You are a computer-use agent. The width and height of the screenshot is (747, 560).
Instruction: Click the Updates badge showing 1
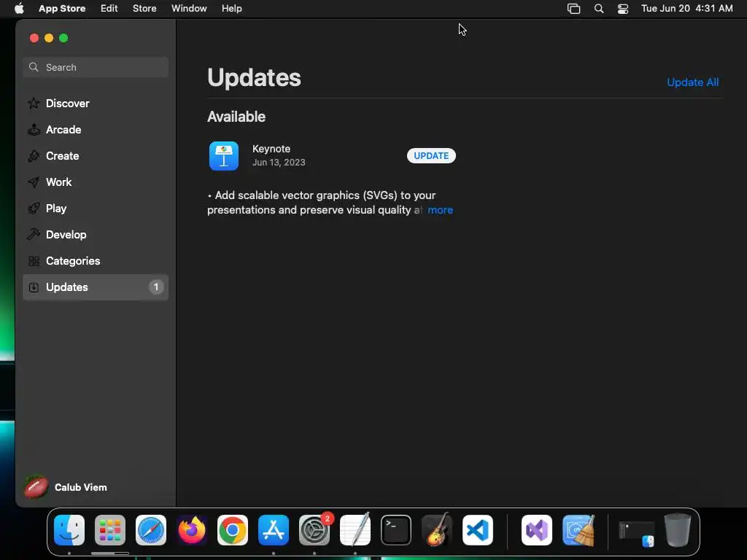click(156, 287)
